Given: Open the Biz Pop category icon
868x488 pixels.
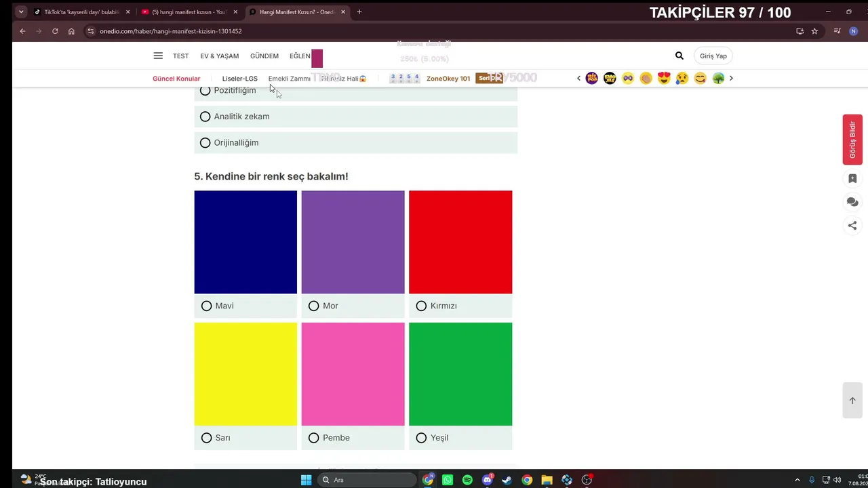Looking at the screenshot, I should [592, 78].
